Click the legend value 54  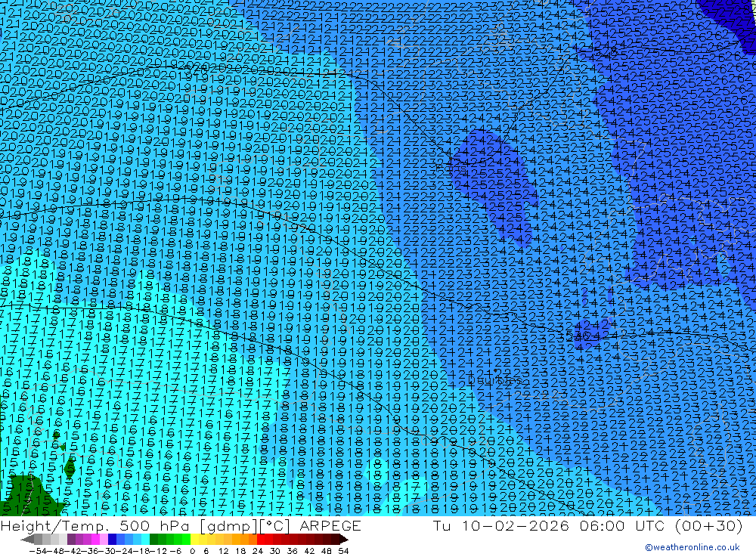343,551
